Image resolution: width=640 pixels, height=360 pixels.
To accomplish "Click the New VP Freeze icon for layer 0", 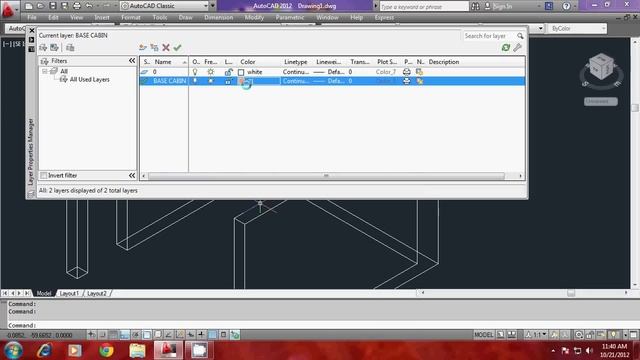I will pyautogui.click(x=419, y=72).
